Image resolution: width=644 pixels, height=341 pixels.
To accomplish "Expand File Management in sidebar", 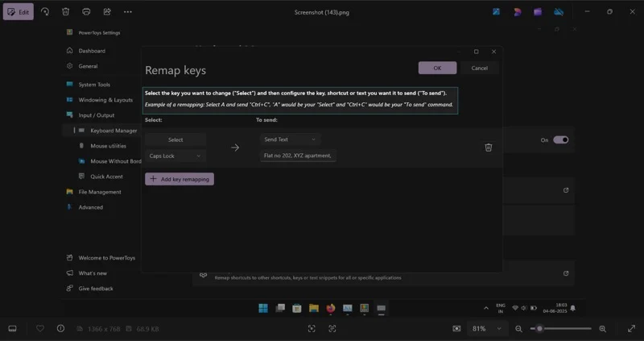I will (100, 192).
